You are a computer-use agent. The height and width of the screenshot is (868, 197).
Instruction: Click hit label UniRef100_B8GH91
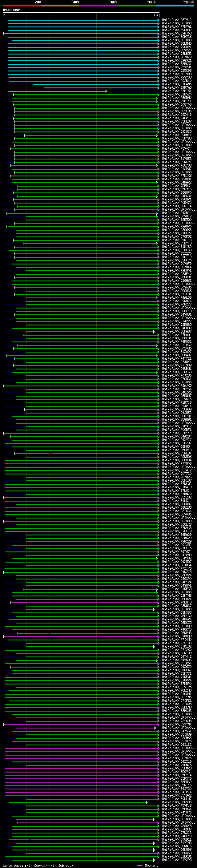tap(177, 419)
